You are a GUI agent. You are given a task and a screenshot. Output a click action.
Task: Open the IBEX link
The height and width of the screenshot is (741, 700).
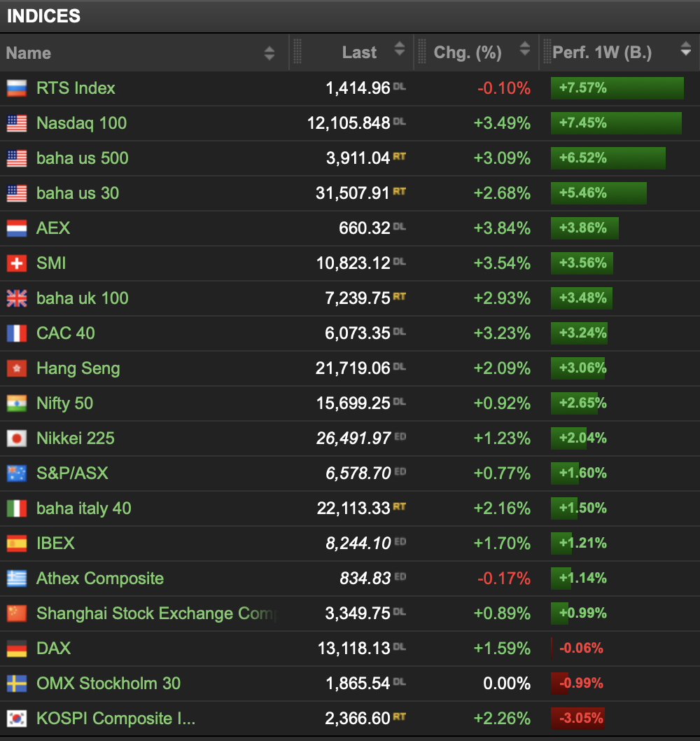(x=56, y=543)
